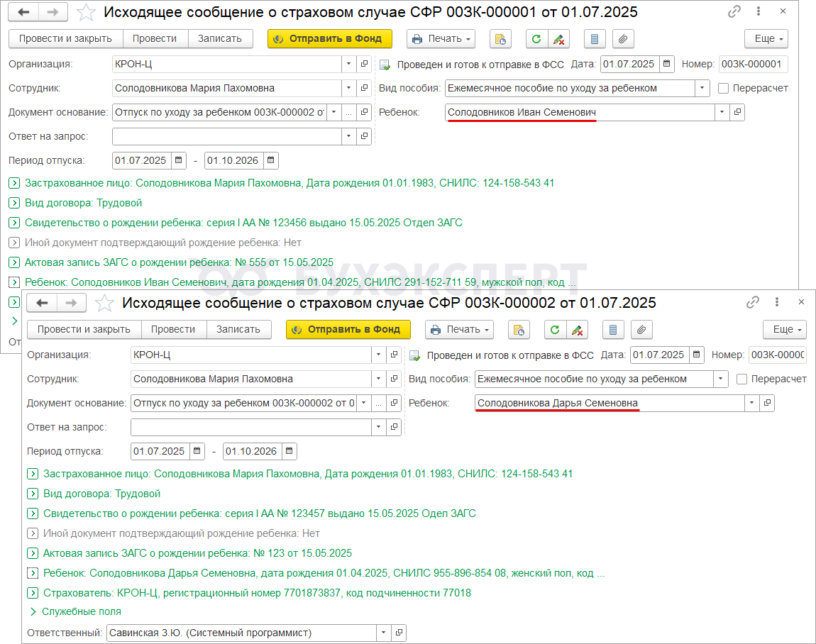This screenshot has height=644, width=816.
Task: Click Отправить в Фонд in the lower window
Action: [x=348, y=330]
